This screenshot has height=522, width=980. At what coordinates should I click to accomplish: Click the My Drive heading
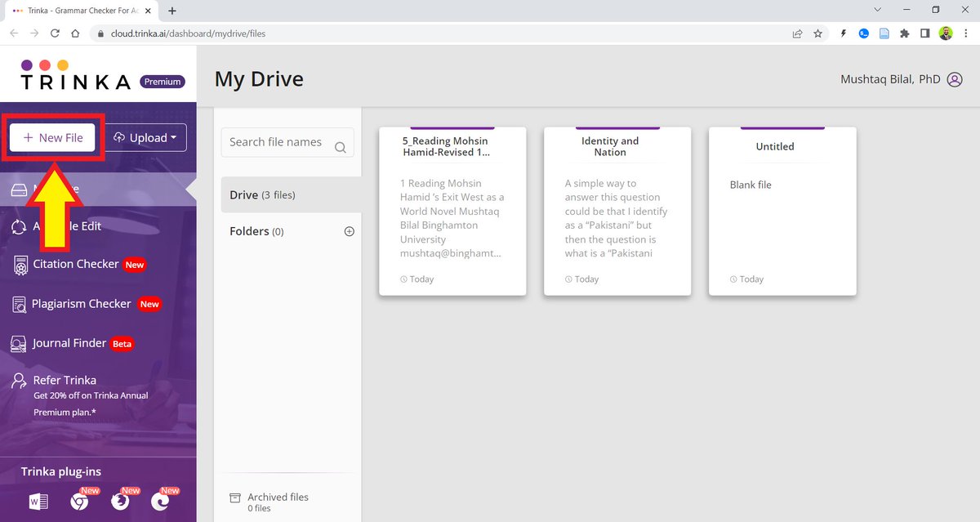coord(259,79)
